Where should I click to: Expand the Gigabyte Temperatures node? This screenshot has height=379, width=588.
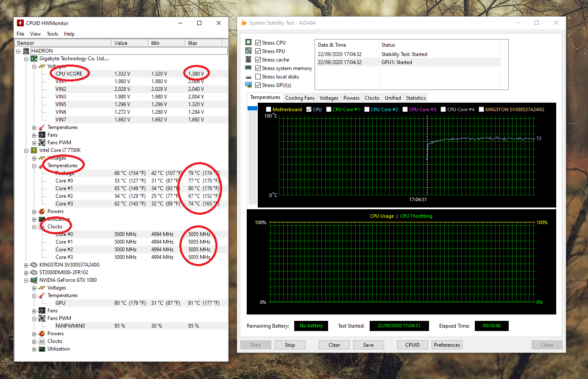click(x=34, y=127)
